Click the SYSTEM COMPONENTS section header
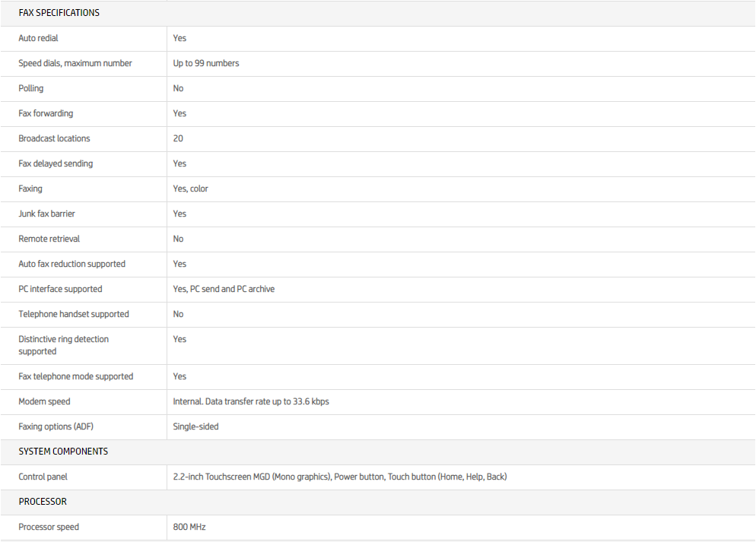 click(63, 452)
